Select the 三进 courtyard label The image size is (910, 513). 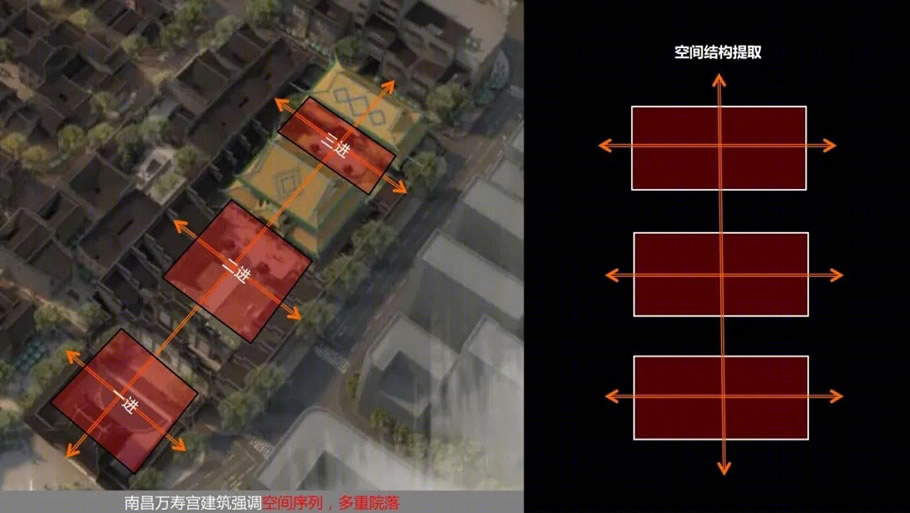[x=335, y=146]
